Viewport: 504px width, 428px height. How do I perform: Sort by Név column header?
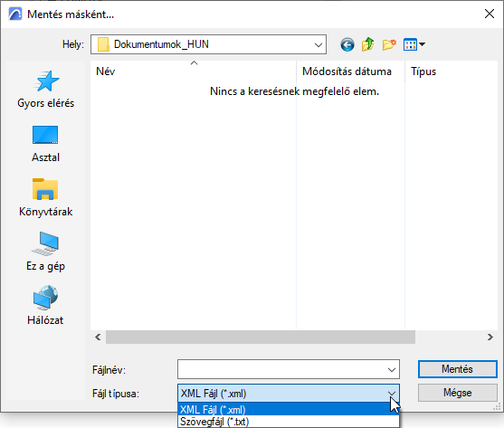(x=194, y=71)
